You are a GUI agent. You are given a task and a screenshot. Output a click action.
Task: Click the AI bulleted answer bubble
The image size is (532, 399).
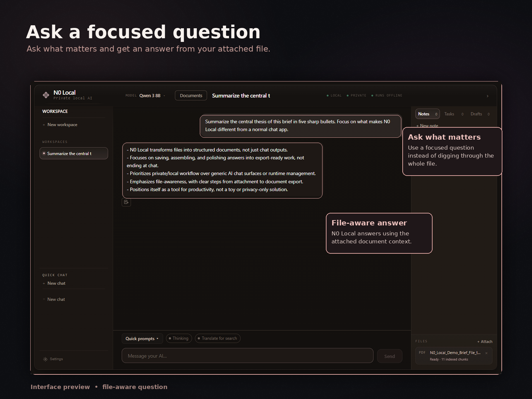tap(222, 170)
